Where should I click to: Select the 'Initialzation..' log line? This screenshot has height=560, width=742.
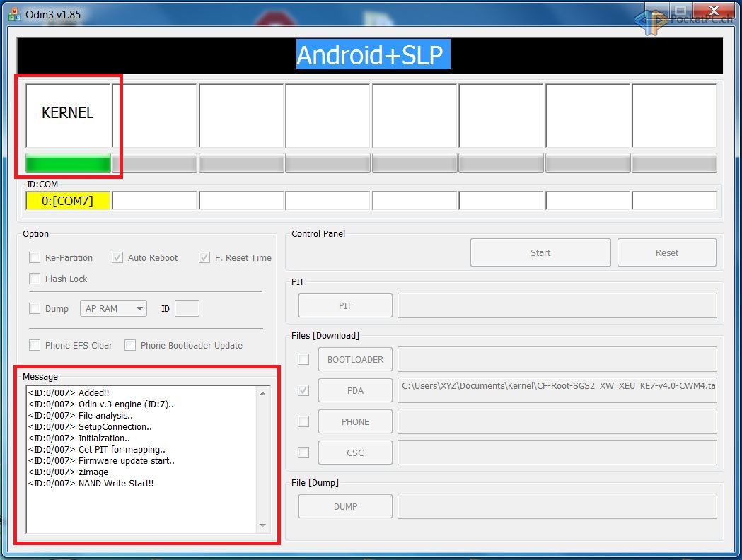(79, 438)
